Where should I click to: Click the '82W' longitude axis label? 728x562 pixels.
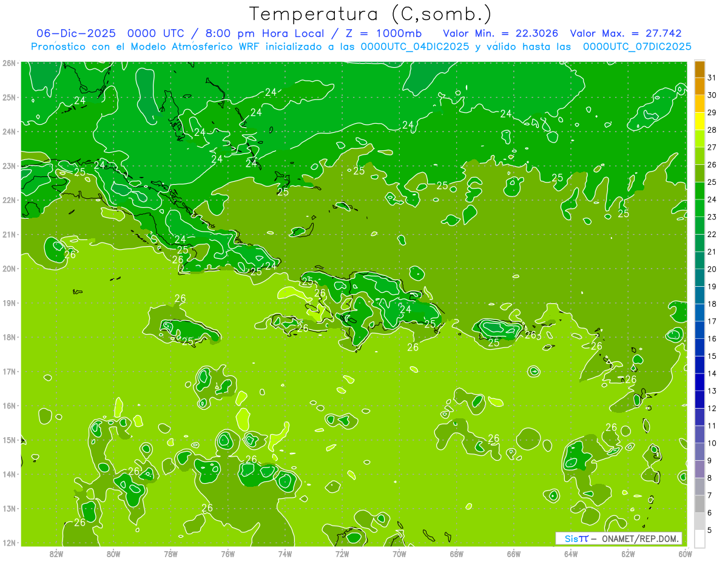[56, 554]
